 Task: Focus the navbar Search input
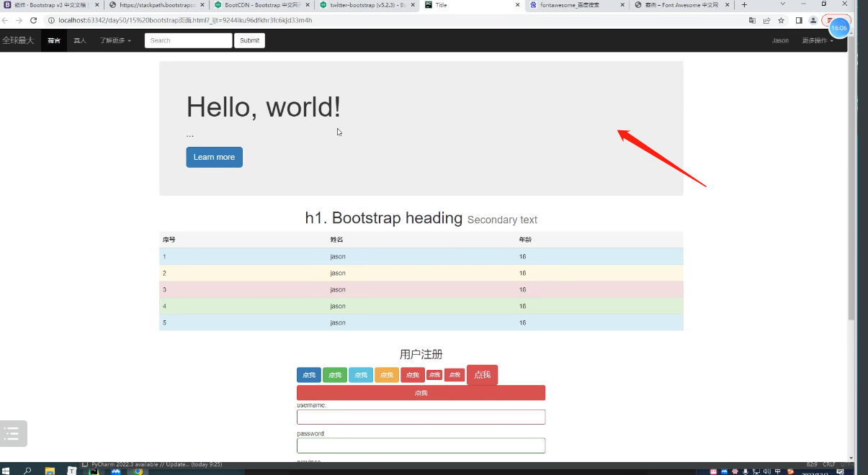coord(188,40)
